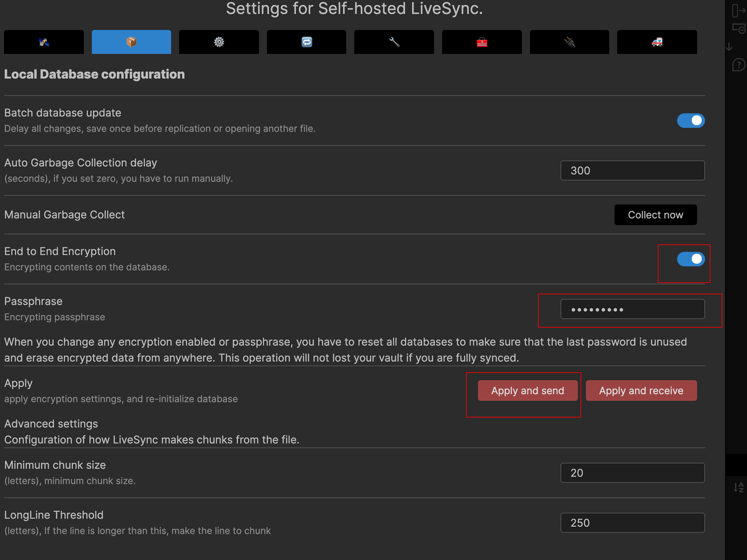747x560 pixels.
Task: Toggle Batch database update switch
Action: [x=690, y=120]
